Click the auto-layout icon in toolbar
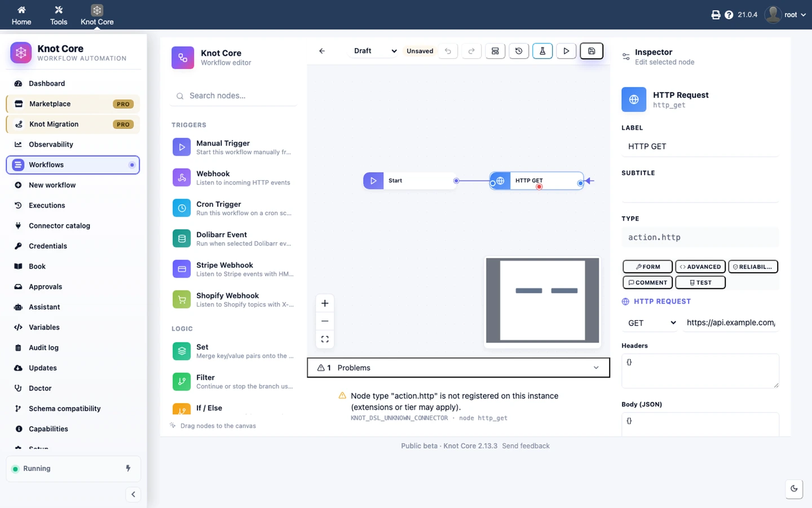The height and width of the screenshot is (508, 812). pyautogui.click(x=495, y=51)
